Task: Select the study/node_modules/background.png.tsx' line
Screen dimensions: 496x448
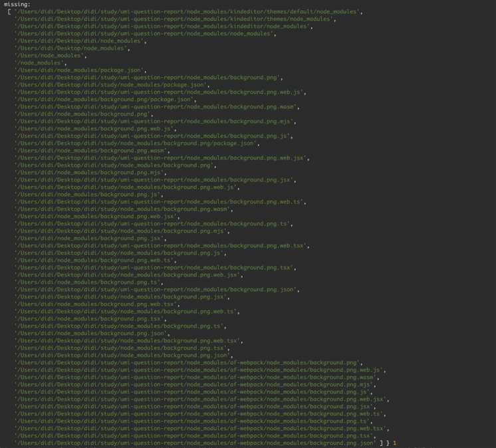Action: (x=122, y=348)
